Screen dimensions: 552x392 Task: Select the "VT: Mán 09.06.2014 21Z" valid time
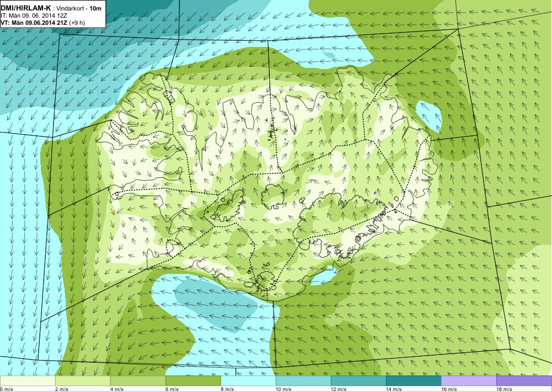[x=34, y=23]
